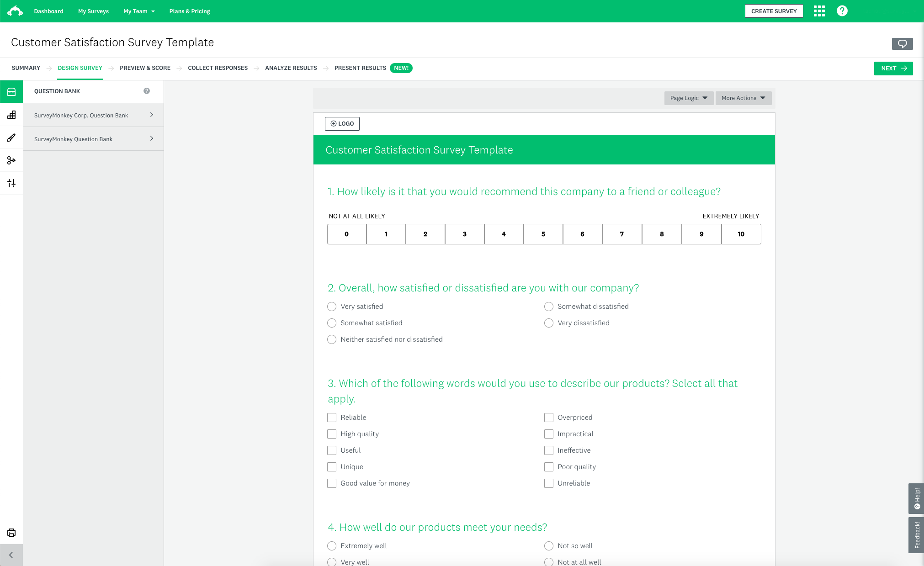Click the Question Bank panel icon

(11, 91)
